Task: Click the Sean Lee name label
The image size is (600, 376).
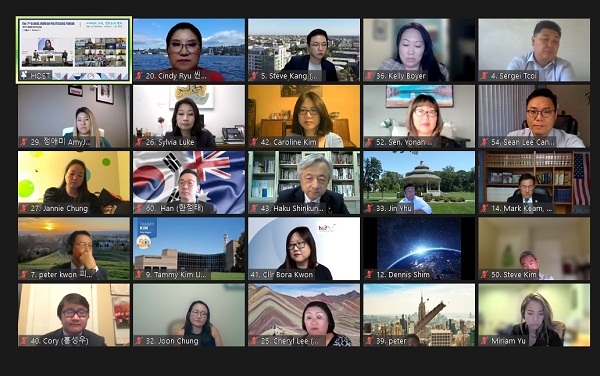Action: (x=523, y=142)
